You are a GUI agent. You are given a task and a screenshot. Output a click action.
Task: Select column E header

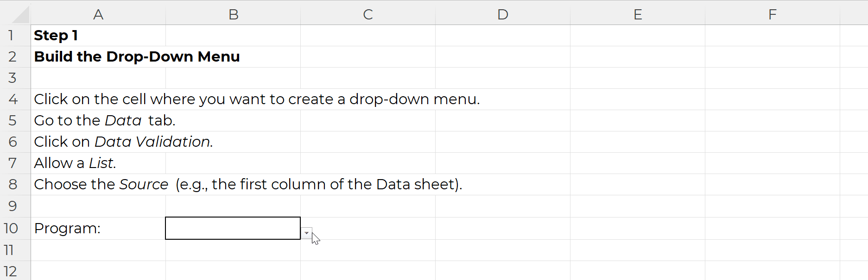click(x=638, y=14)
